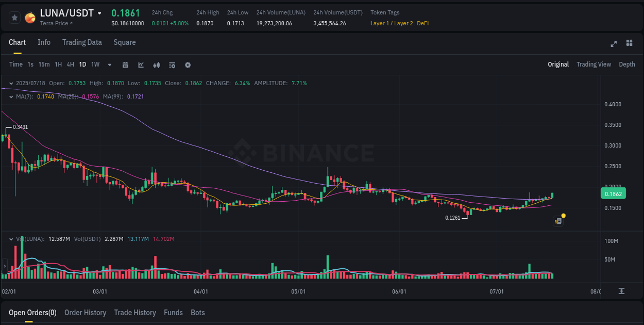Click the DeFi token tag
644x325 pixels.
point(422,23)
